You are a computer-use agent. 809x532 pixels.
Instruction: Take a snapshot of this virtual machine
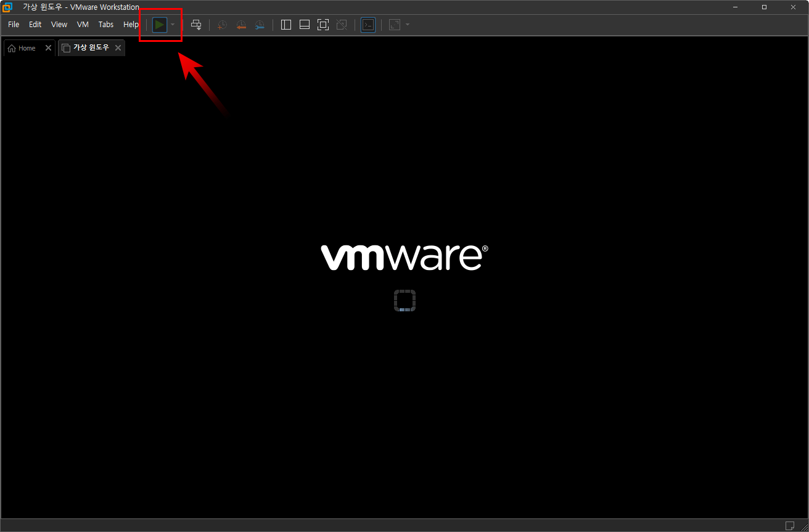[222, 25]
